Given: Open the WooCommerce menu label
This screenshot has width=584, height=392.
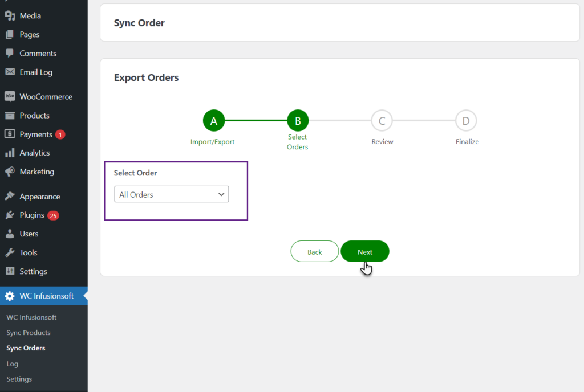Looking at the screenshot, I should (x=46, y=97).
